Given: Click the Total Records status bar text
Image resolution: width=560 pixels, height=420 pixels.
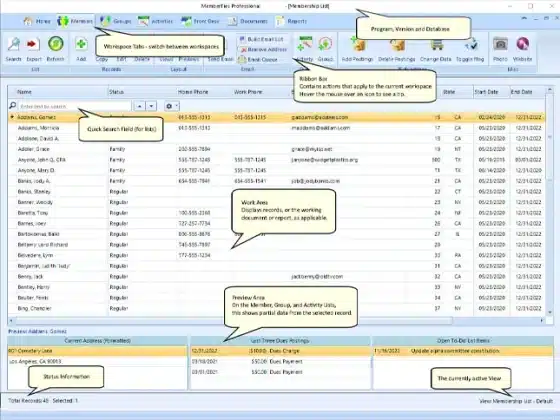Looking at the screenshot, I should [x=29, y=401].
